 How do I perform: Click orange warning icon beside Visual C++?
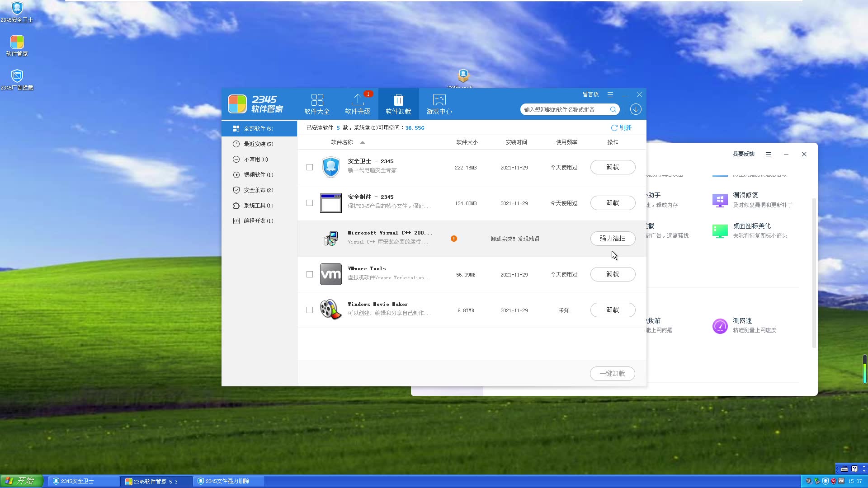click(x=454, y=239)
